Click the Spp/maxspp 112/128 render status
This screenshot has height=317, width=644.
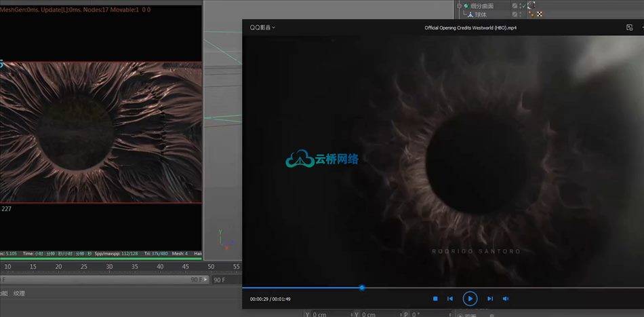(116, 254)
